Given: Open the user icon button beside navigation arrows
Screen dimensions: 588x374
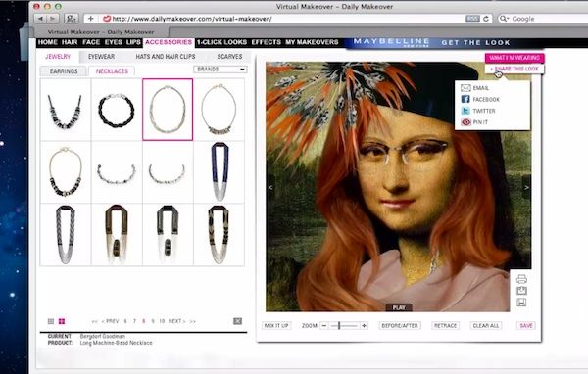Looking at the screenshot, I should pos(71,19).
